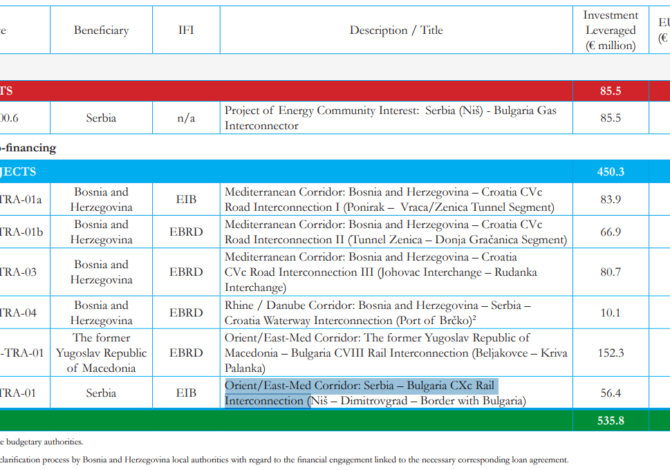Image resolution: width=670 pixels, height=470 pixels.
Task: Click EBRD in the TRA-03 row
Action: [186, 272]
